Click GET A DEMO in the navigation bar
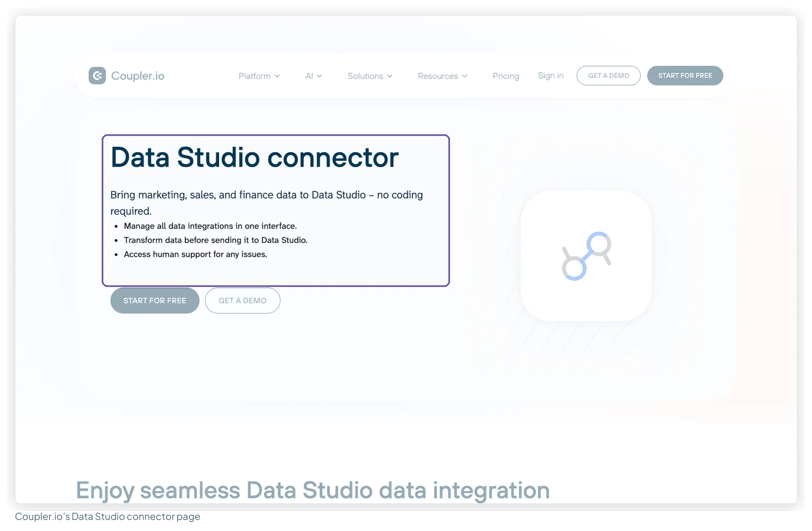 coord(608,76)
